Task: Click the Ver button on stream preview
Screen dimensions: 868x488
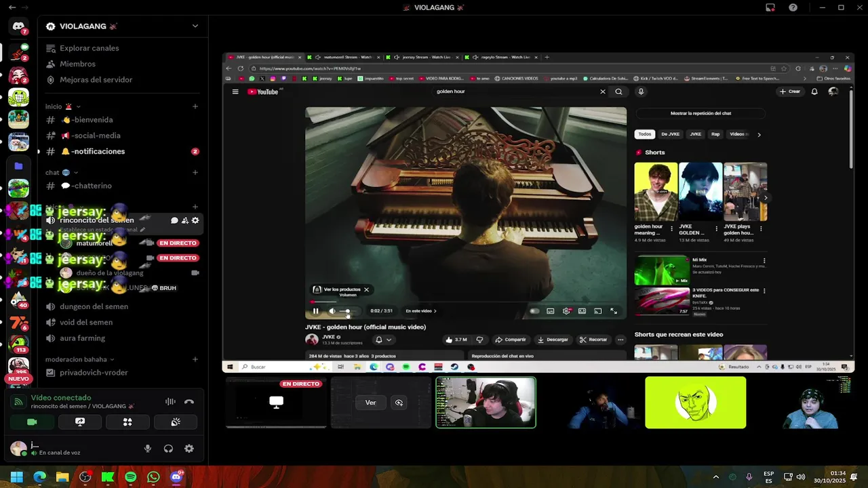Action: tap(370, 403)
